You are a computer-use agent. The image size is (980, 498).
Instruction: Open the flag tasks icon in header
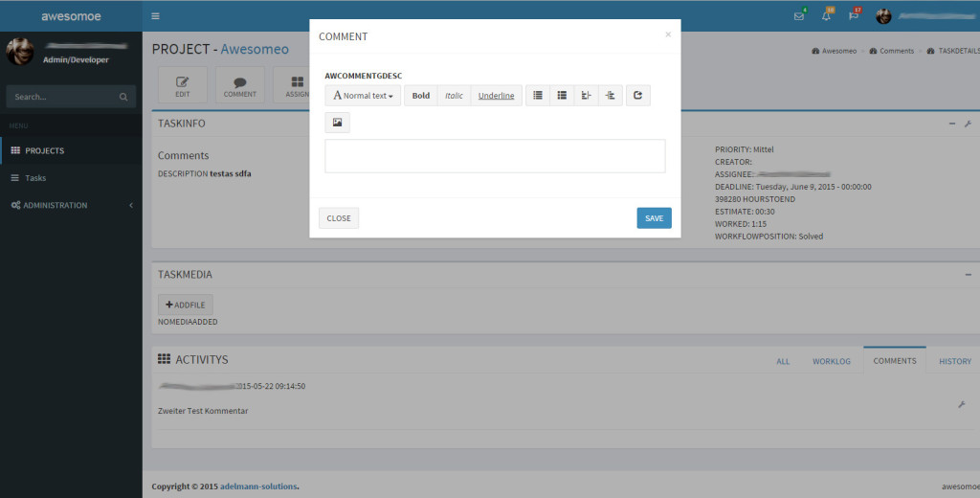(x=854, y=16)
